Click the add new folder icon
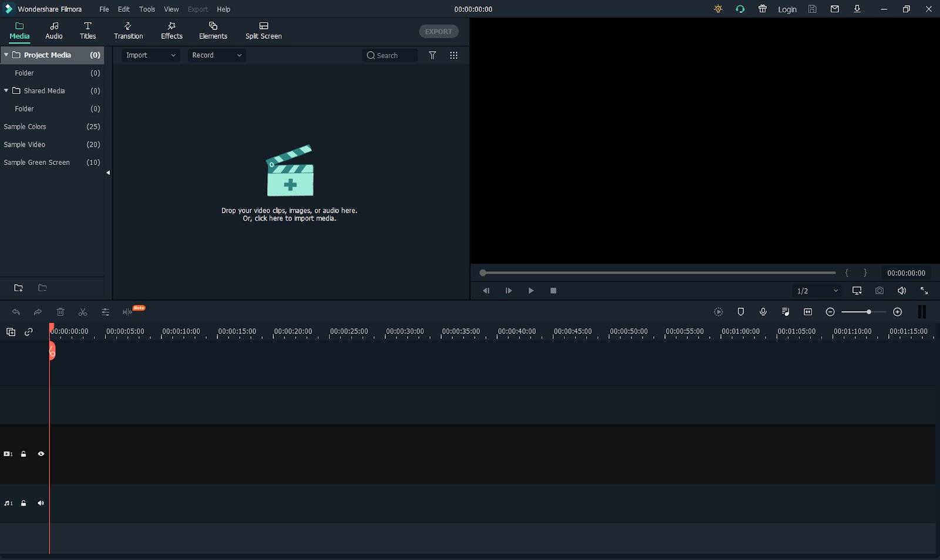The height and width of the screenshot is (560, 940). 18,288
